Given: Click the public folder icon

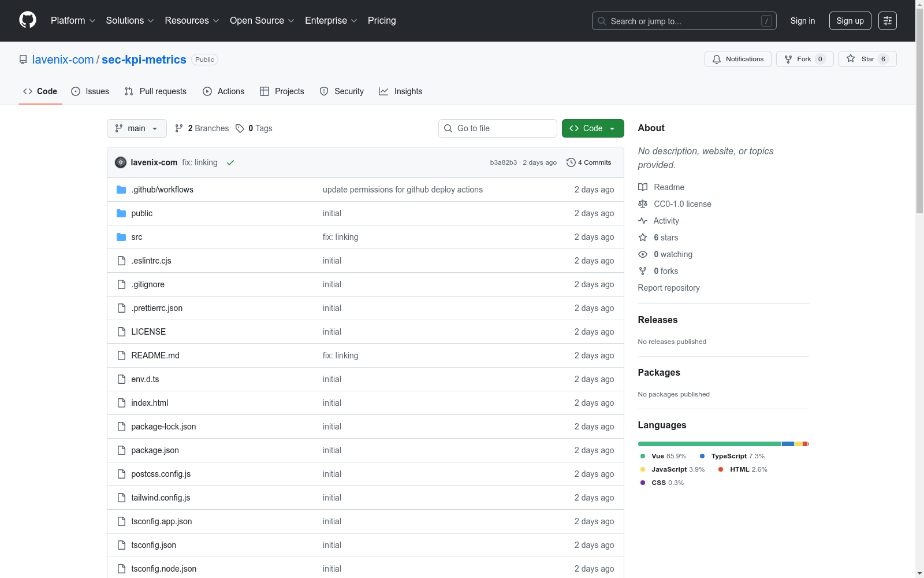Looking at the screenshot, I should (x=121, y=213).
